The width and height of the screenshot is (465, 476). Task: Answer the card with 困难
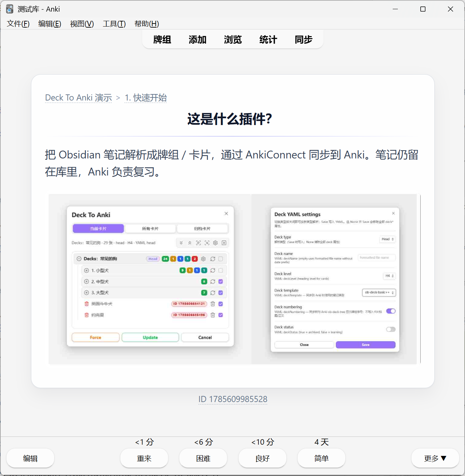203,458
